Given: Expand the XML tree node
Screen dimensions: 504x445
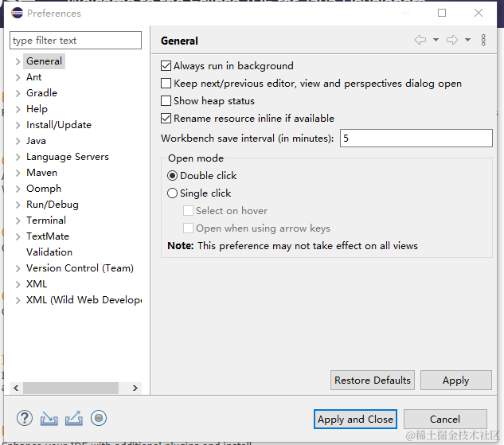Looking at the screenshot, I should tap(18, 284).
